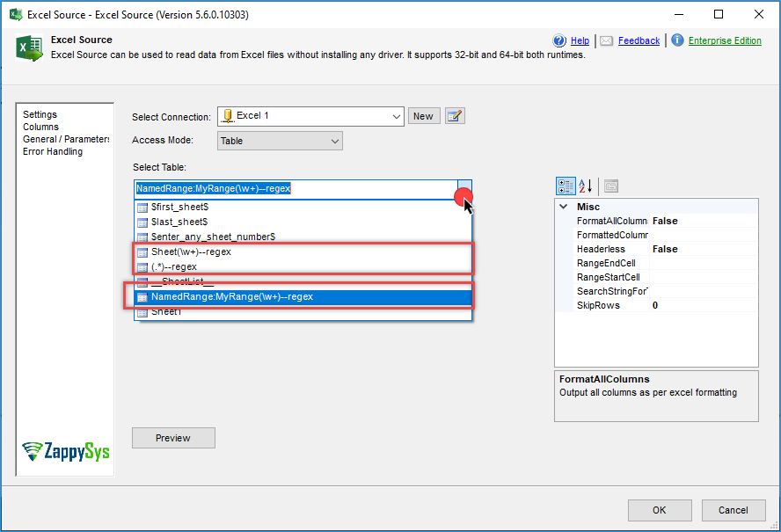Click the RangeEndCell value field
781x532 pixels.
(704, 263)
